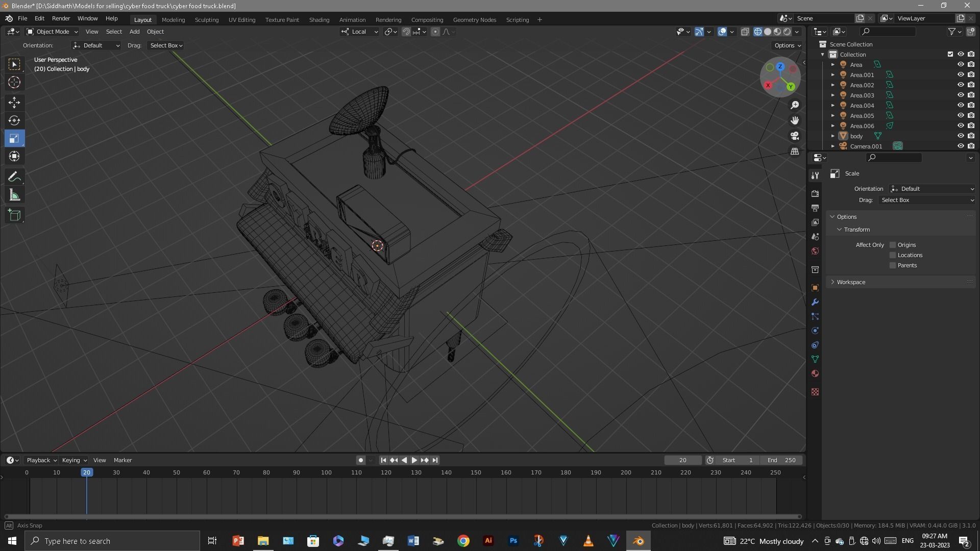Activate the Cursor tool
980x551 pixels.
pyautogui.click(x=14, y=83)
